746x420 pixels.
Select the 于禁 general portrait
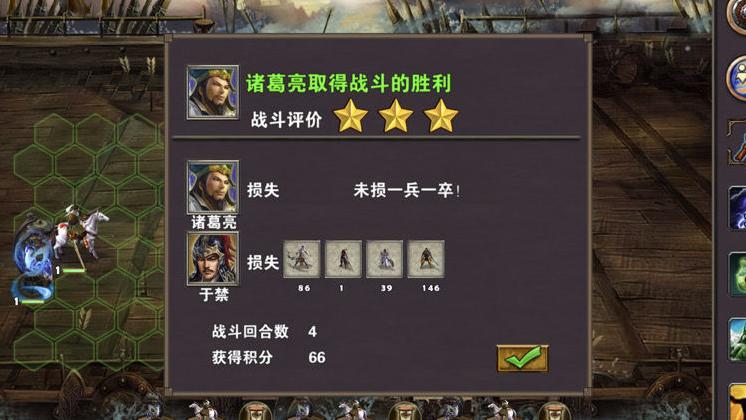pyautogui.click(x=213, y=259)
